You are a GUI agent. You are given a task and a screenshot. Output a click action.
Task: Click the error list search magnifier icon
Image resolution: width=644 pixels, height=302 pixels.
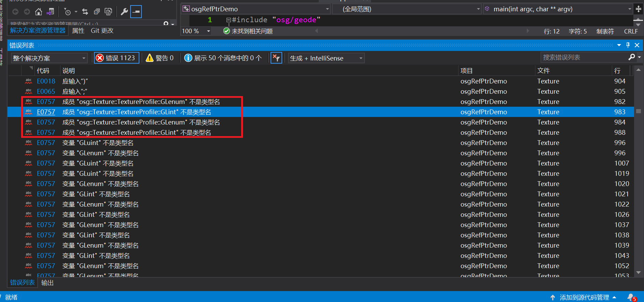(632, 57)
